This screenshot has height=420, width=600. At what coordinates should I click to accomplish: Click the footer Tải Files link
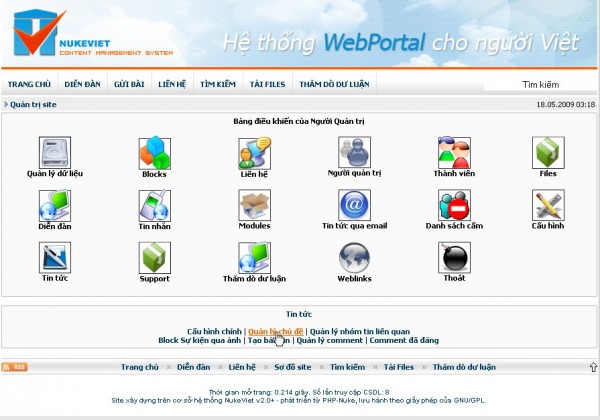pyautogui.click(x=399, y=367)
